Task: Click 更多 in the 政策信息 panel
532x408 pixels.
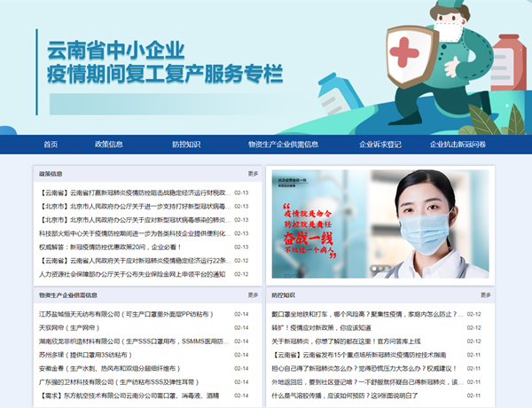Action: 253,174
